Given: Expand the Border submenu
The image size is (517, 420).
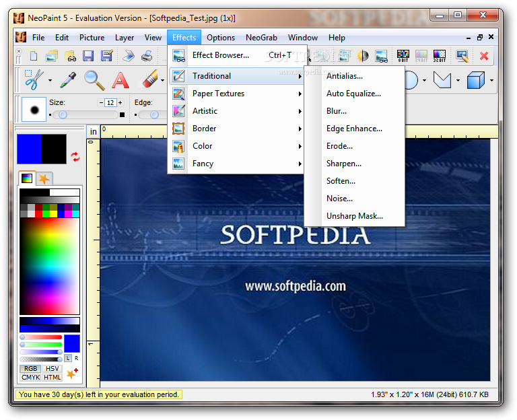Looking at the screenshot, I should (x=236, y=129).
